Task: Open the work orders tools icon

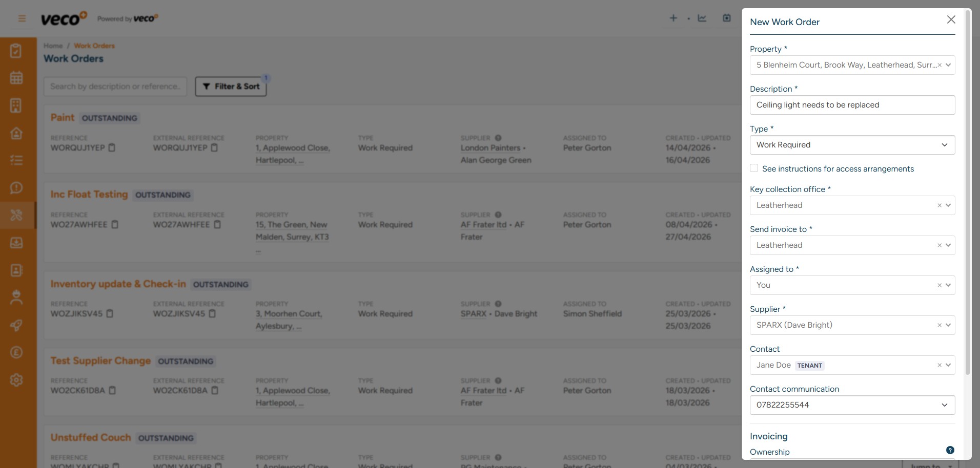Action: click(x=16, y=215)
